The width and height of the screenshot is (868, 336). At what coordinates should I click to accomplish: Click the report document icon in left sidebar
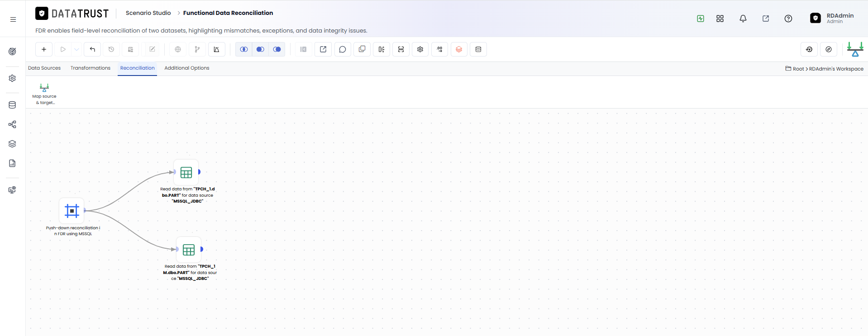(12, 163)
